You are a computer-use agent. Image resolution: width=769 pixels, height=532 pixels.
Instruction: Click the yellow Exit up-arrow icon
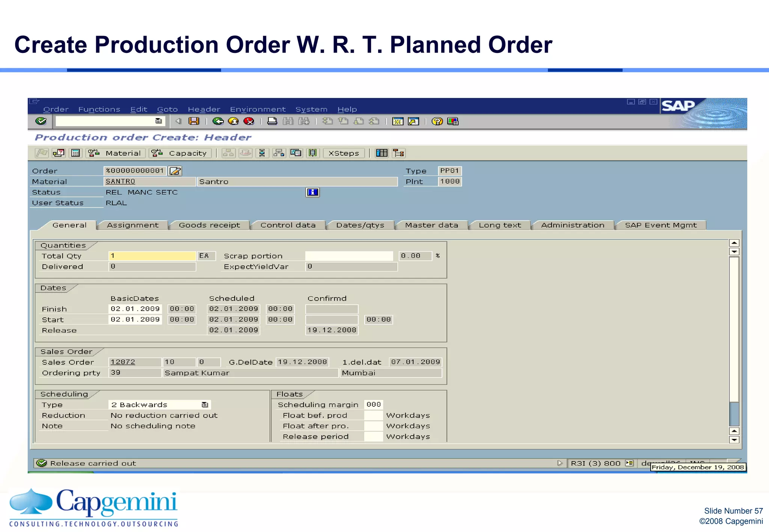click(233, 121)
